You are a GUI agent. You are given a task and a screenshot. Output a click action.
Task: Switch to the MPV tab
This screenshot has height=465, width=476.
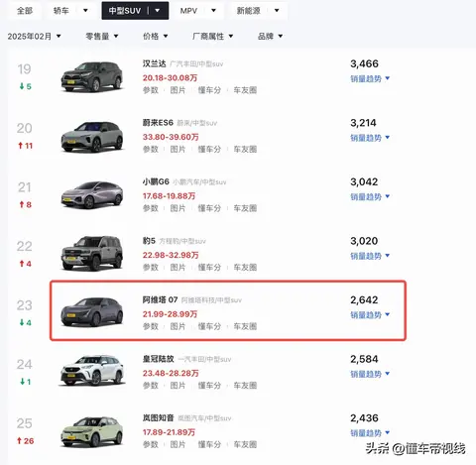198,11
